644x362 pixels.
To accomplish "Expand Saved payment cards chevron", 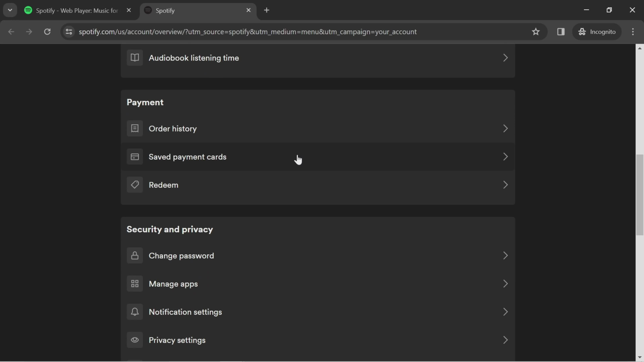I will click(505, 157).
